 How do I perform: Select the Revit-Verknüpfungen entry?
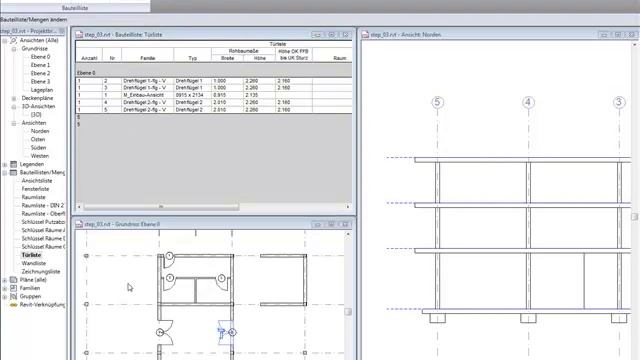(x=42, y=305)
